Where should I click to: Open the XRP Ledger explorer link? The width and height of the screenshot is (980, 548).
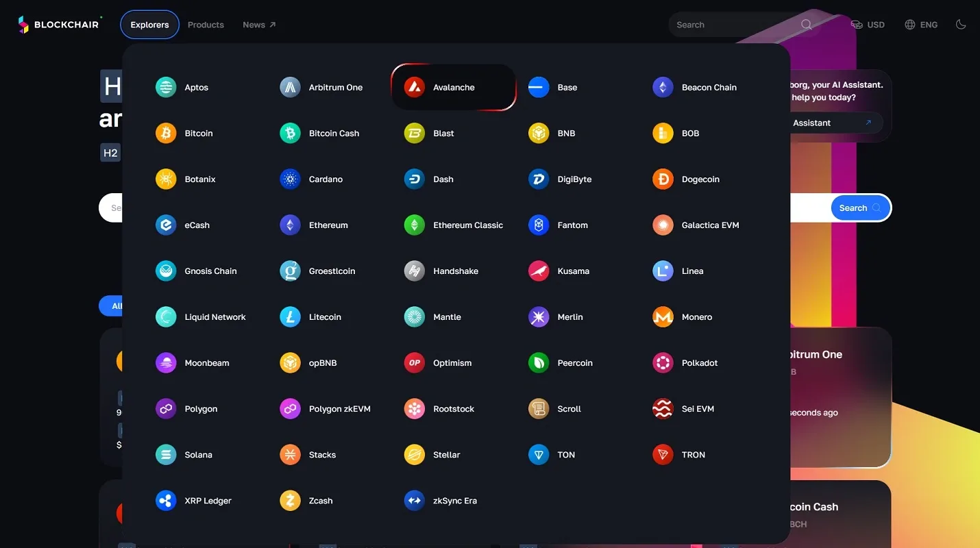coord(194,500)
